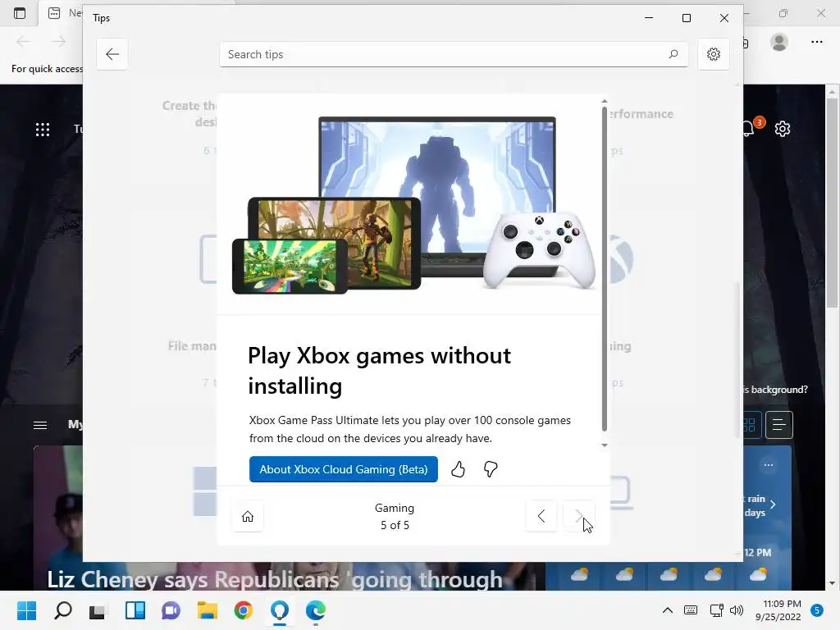Switch feed to grid view layout
The width and height of the screenshot is (840, 630).
tap(750, 425)
